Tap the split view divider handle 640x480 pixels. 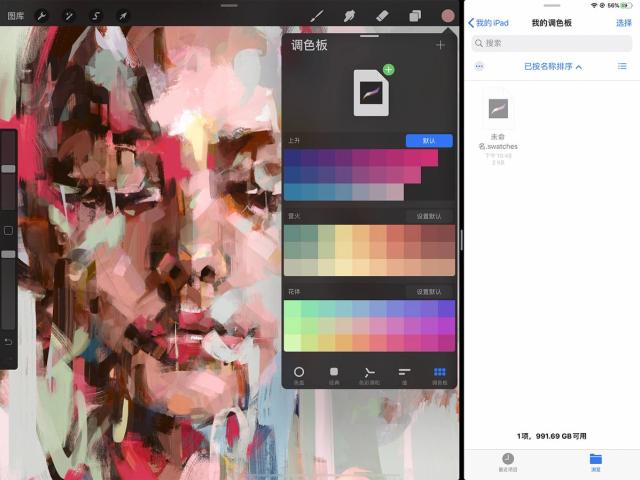click(461, 240)
